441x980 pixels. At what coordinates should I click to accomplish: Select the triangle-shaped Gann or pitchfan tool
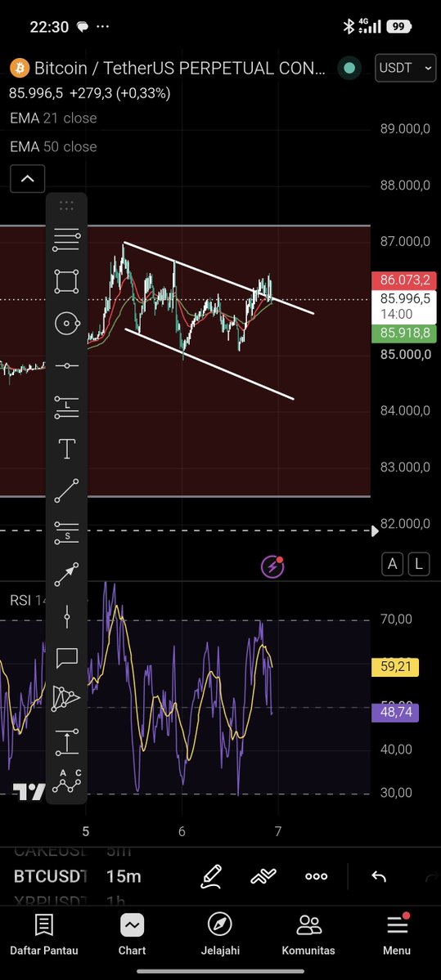pos(67,699)
